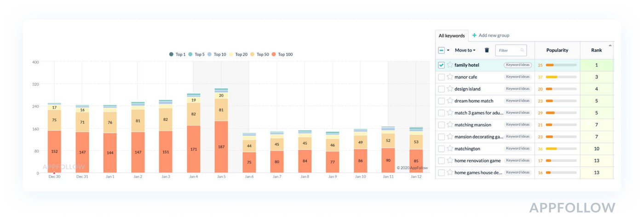Star the matchington keyword
Screen dimensions: 644x224
coord(450,149)
